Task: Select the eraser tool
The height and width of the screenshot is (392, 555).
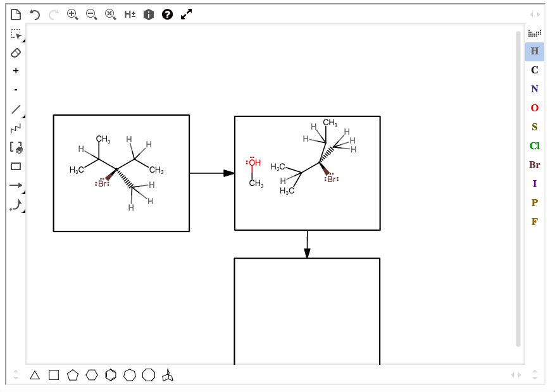Action: coord(16,53)
